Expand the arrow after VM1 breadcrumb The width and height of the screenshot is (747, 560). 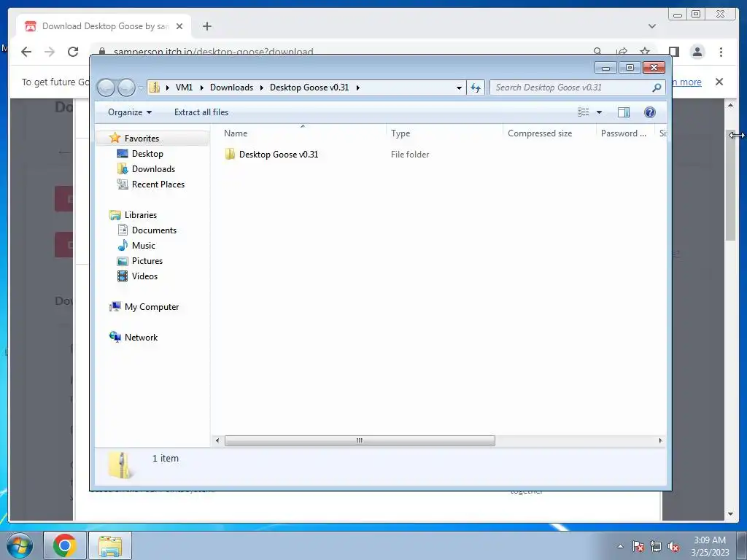(x=201, y=87)
